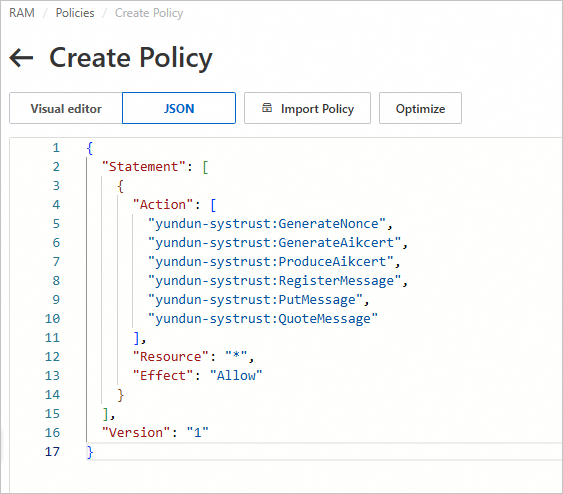This screenshot has width=563, height=494.
Task: Click the Create Policy breadcrumb text
Action: point(149,13)
